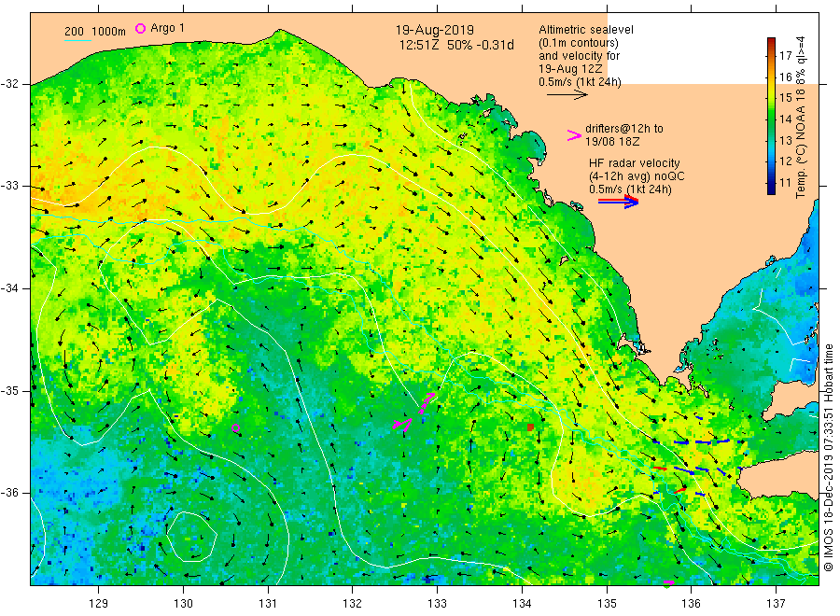Click the black altimetric velocity reference arrow

click(567, 95)
